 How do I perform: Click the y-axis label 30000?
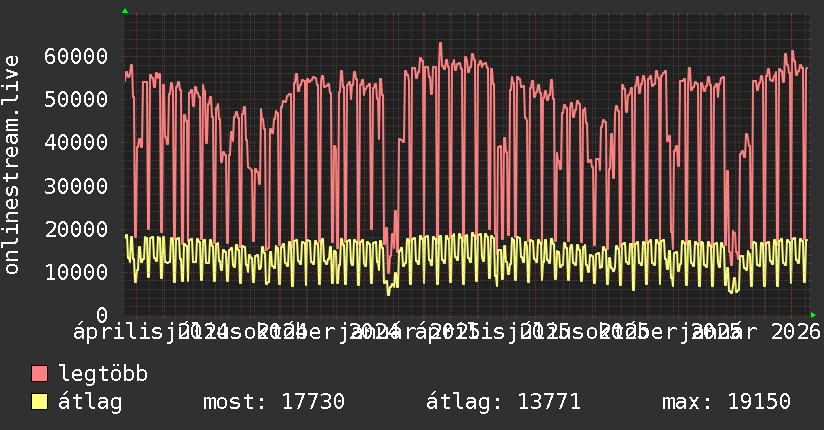point(76,186)
